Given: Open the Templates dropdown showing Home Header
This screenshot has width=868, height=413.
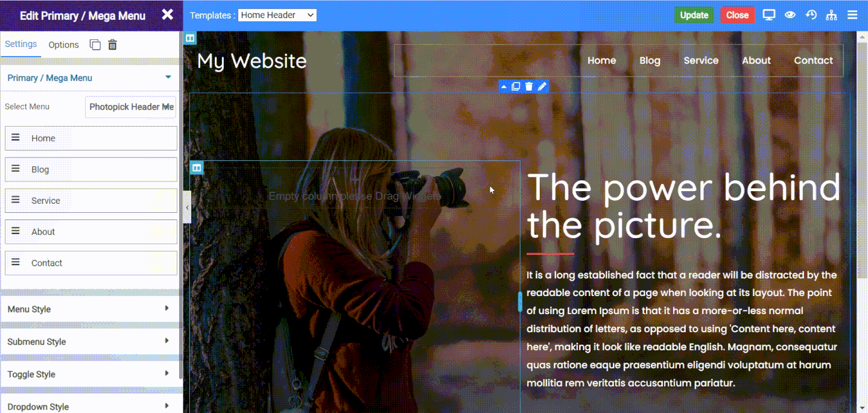Looking at the screenshot, I should (277, 15).
